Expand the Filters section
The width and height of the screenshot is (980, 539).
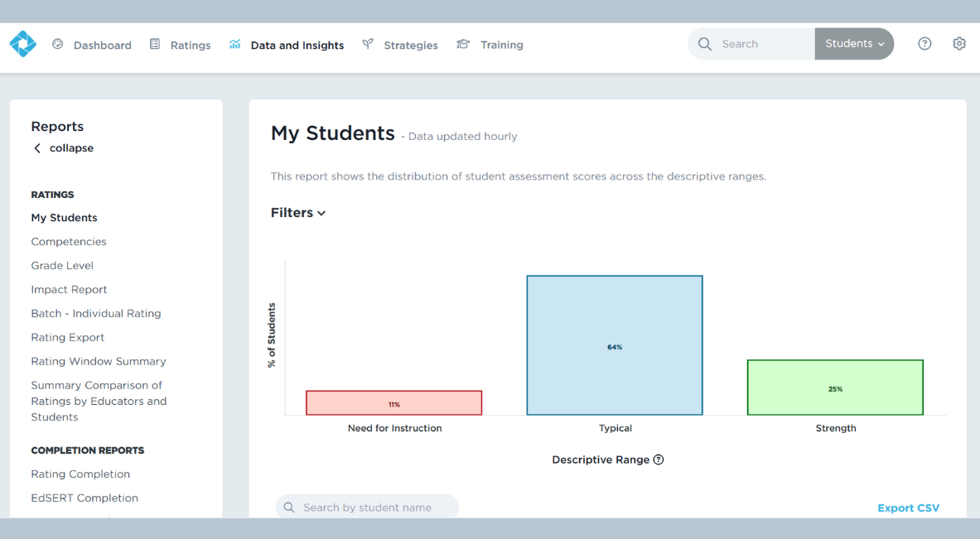point(298,213)
